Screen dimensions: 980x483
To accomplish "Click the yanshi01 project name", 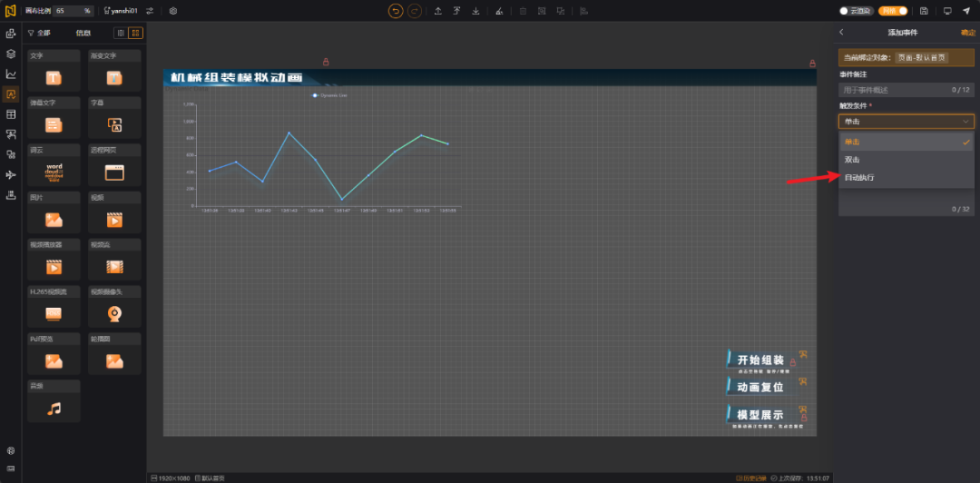I will pos(121,11).
